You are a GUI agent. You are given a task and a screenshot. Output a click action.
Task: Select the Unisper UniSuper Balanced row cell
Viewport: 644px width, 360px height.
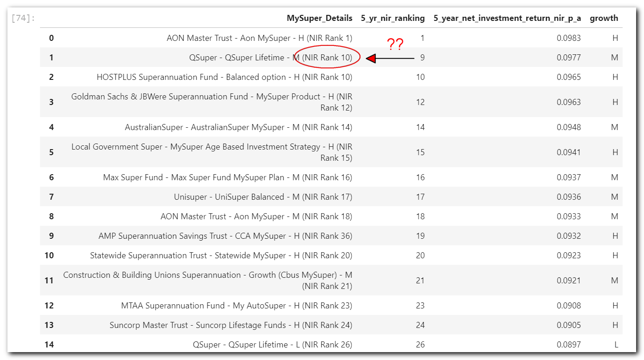(x=263, y=197)
